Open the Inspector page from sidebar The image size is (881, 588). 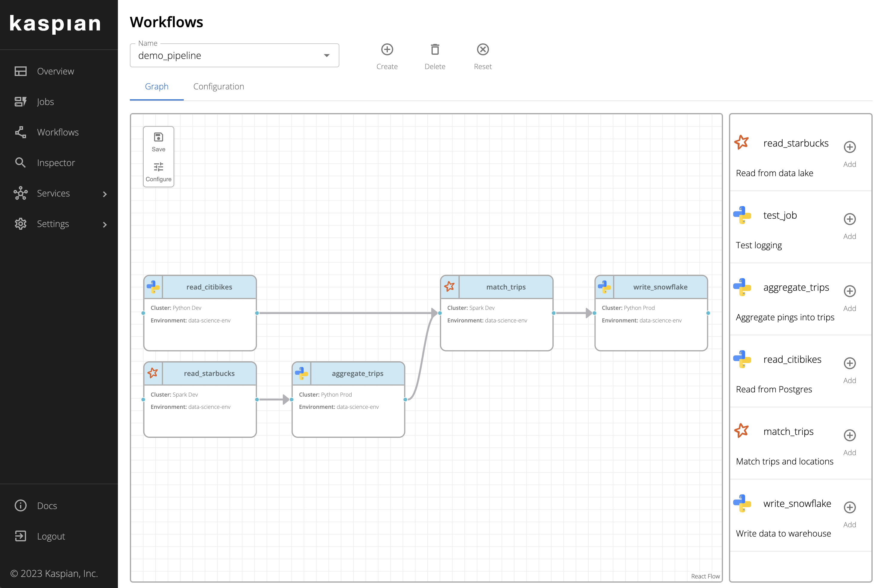pos(56,163)
